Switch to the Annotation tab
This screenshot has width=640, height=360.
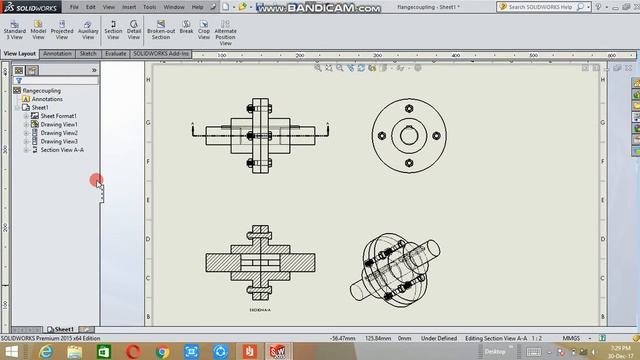click(57, 53)
